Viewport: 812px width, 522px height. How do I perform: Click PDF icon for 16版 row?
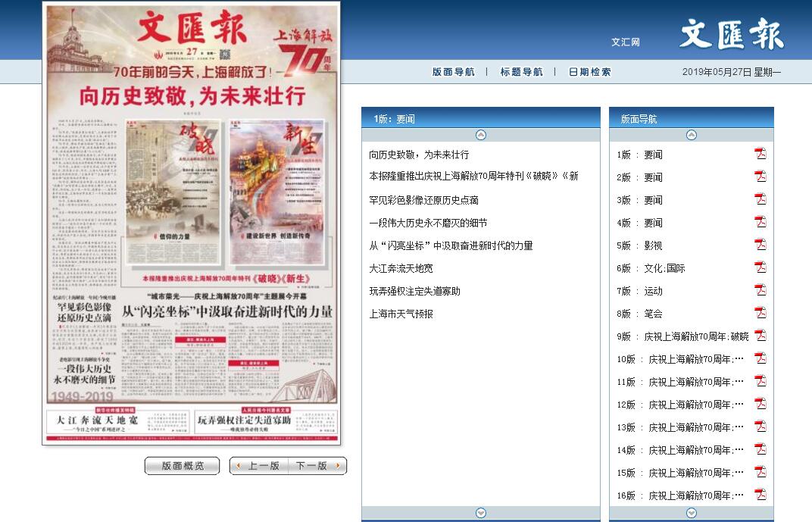[760, 495]
